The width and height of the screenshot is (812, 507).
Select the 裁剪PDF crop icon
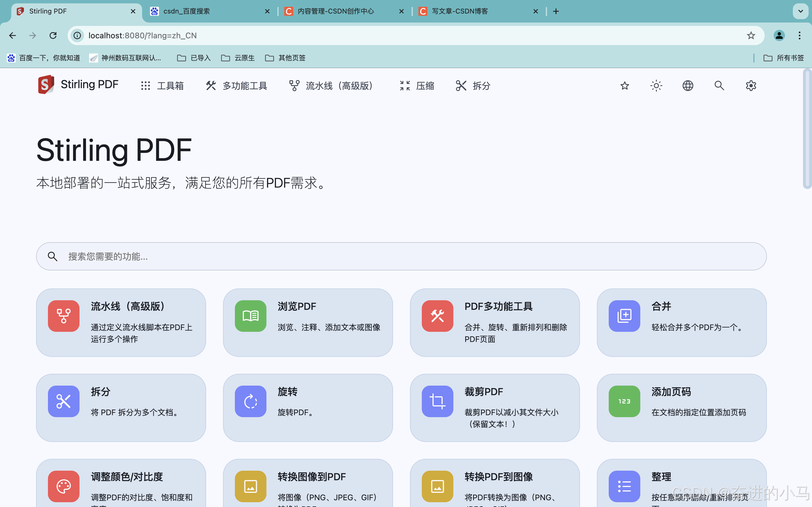437,401
